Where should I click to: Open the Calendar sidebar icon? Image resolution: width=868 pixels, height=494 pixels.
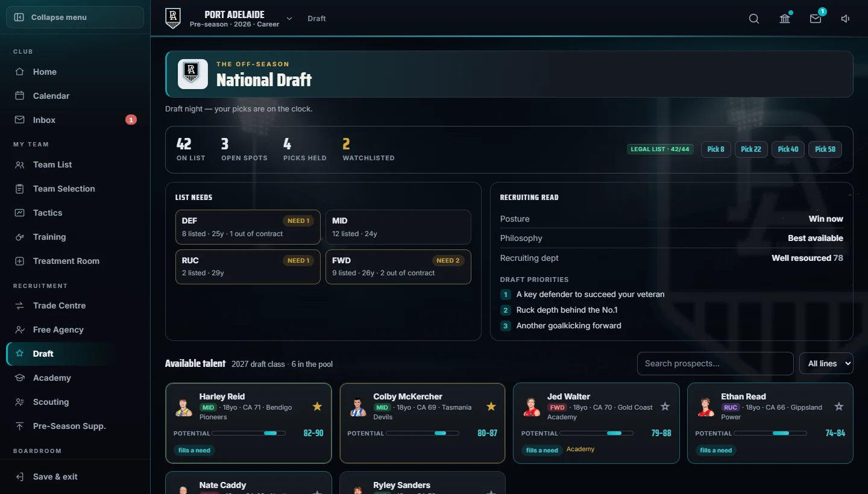pos(20,96)
